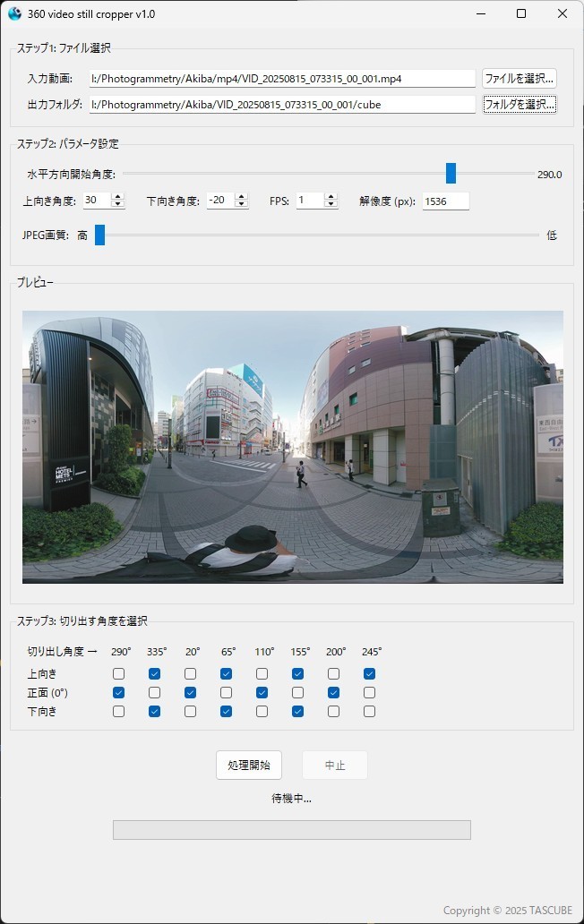Screen dimensions: 584x924
Task: Click the ファイルを選択... button
Action: pos(520,79)
